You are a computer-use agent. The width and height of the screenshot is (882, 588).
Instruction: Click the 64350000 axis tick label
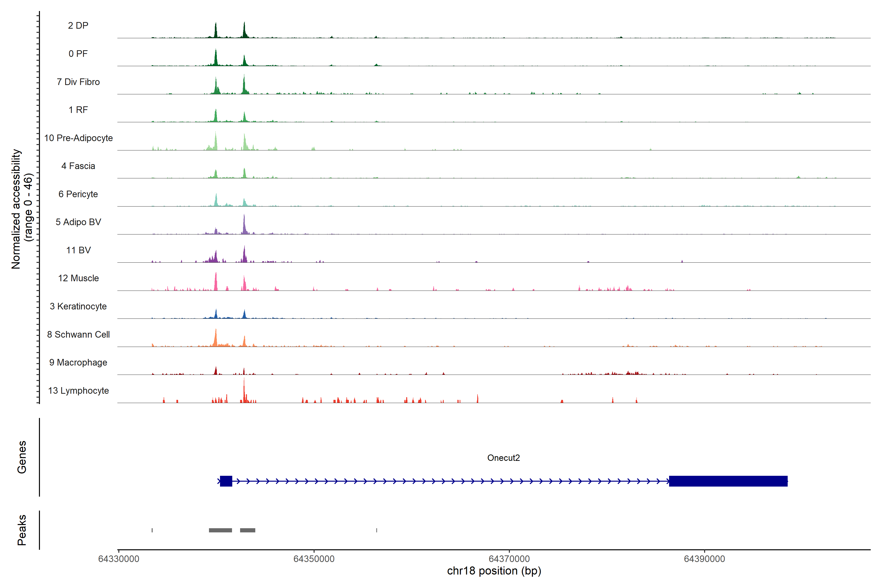pos(314,559)
